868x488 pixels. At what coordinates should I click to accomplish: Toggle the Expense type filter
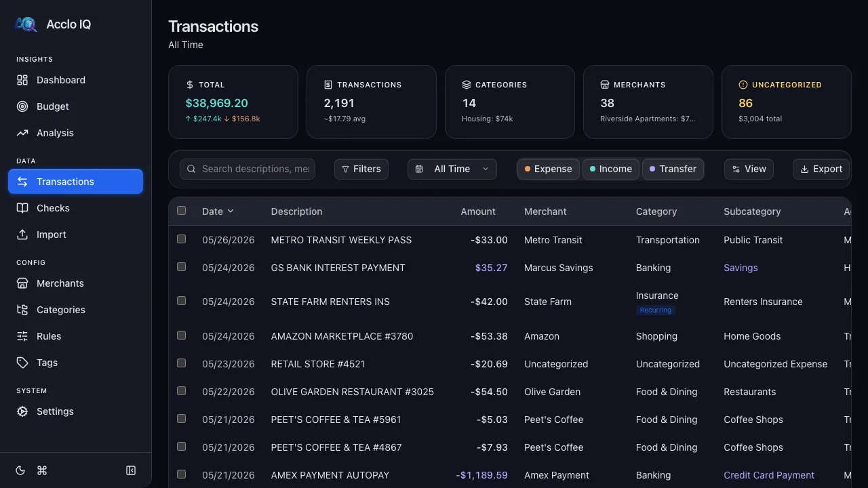pyautogui.click(x=549, y=169)
